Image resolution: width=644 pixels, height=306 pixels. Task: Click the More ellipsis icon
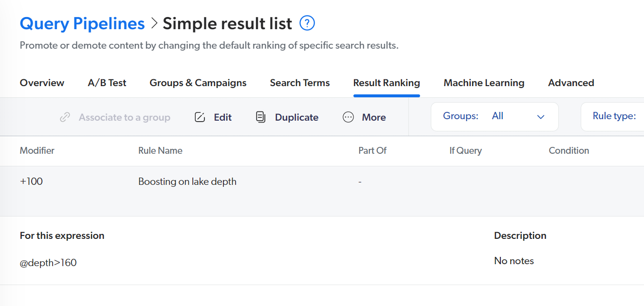(x=348, y=117)
